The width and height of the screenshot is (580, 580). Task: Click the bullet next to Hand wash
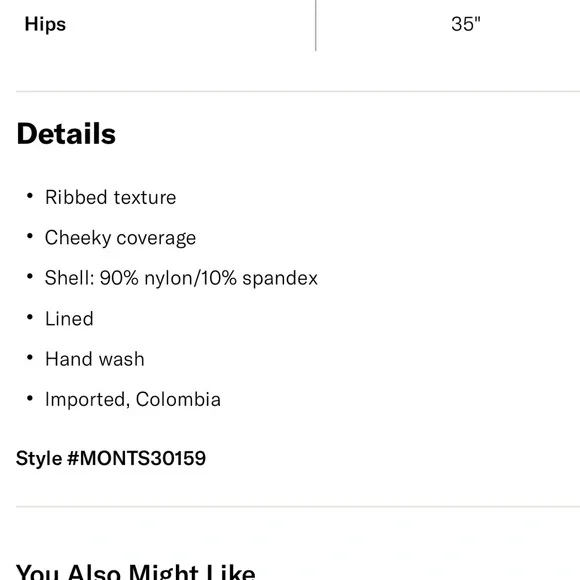[x=30, y=358]
